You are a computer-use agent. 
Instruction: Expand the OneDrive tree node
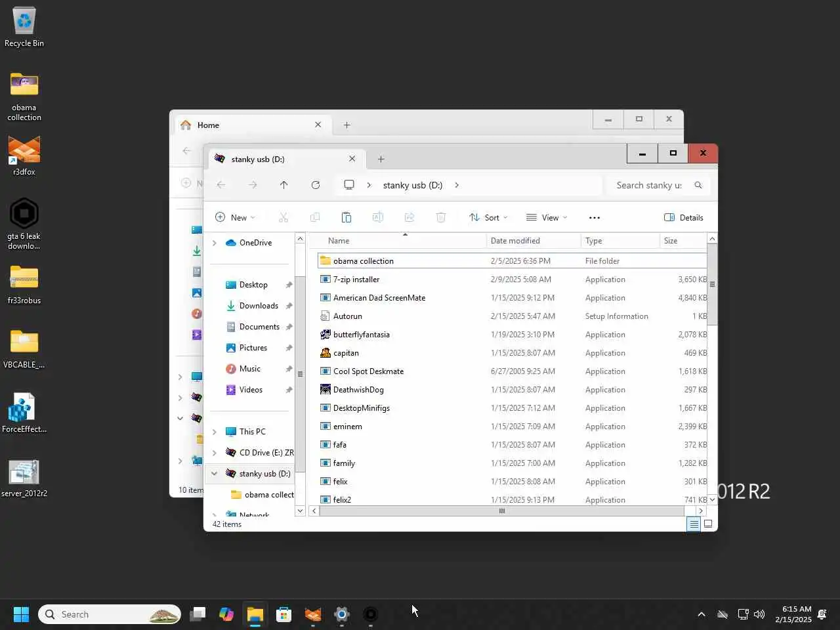click(x=215, y=243)
